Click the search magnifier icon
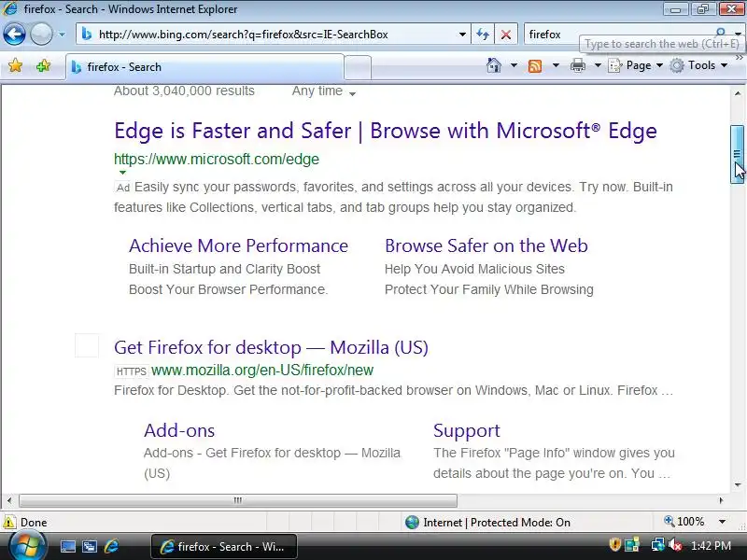This screenshot has height=560, width=747. 720,32
